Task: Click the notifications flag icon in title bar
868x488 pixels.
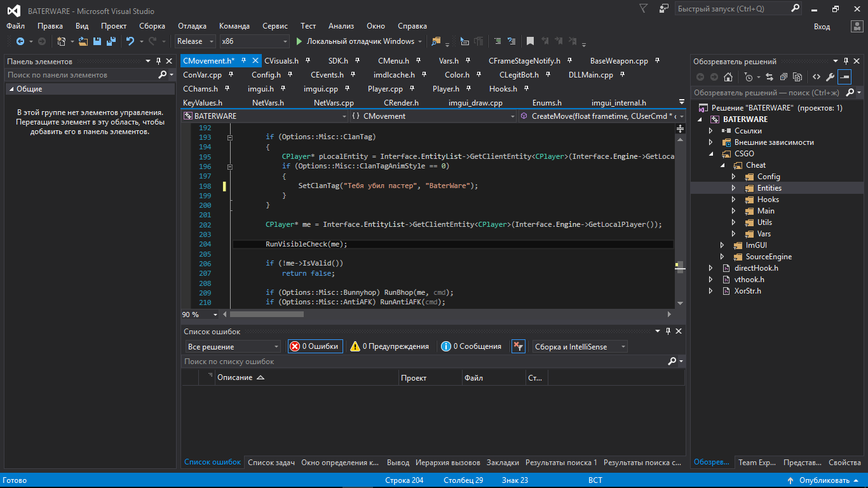Action: 644,9
